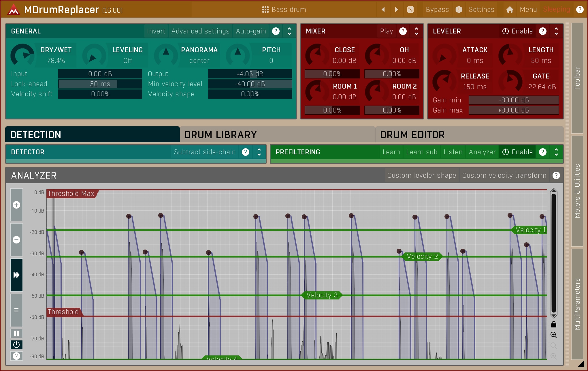The width and height of the screenshot is (588, 371).
Task: Toggle the analyzer power button
Action: 16,345
